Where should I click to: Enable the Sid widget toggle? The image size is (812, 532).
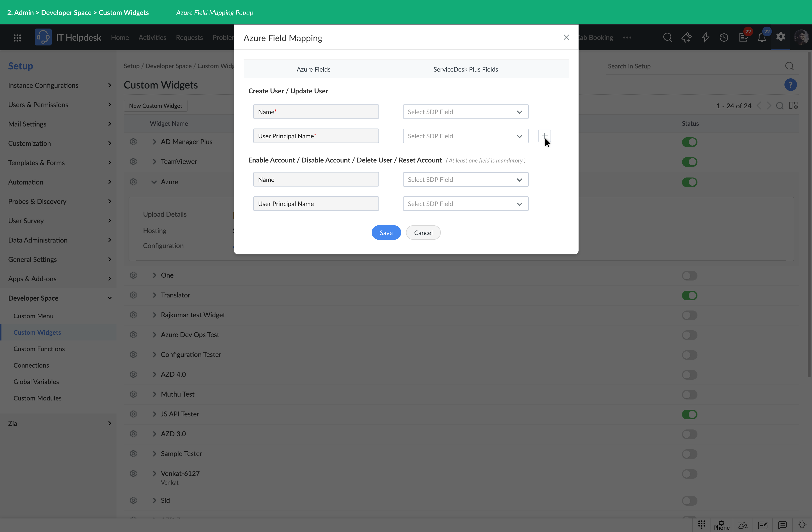pyautogui.click(x=689, y=501)
